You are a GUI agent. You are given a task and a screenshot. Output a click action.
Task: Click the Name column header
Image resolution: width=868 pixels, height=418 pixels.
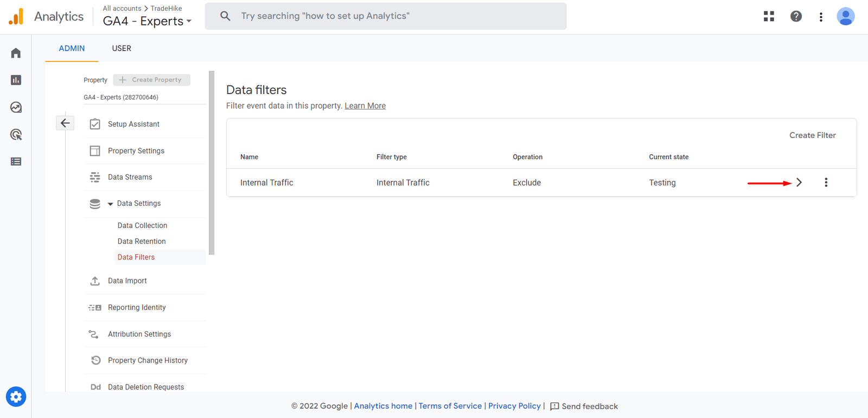click(249, 157)
